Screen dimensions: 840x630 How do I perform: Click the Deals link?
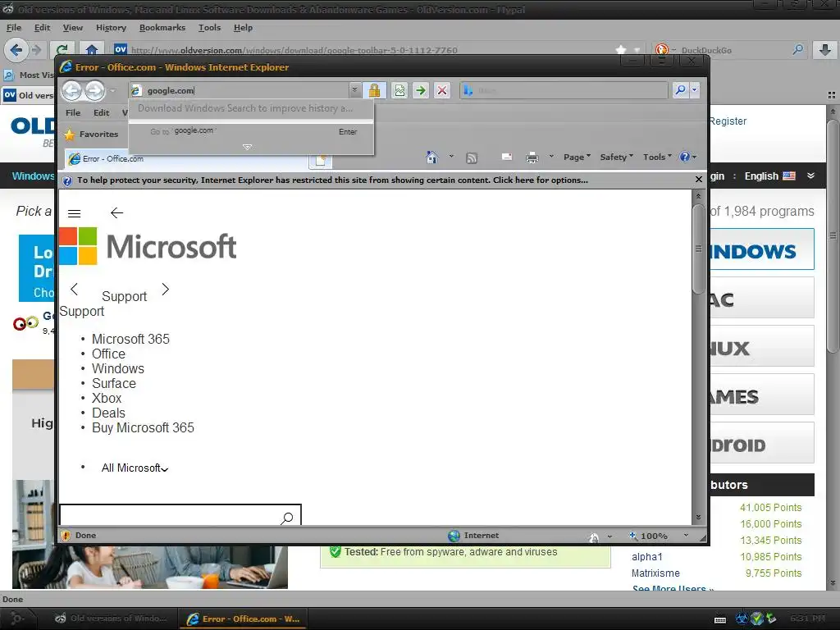[109, 413]
